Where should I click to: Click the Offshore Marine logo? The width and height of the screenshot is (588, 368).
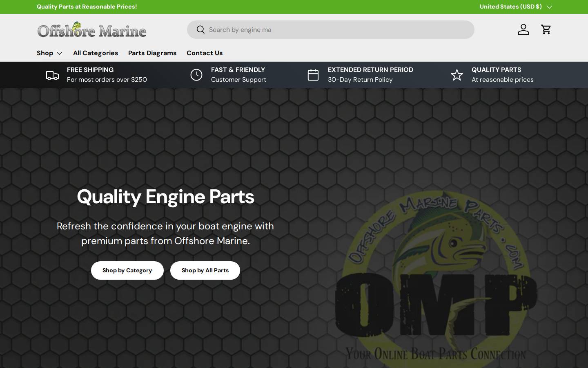point(92,29)
